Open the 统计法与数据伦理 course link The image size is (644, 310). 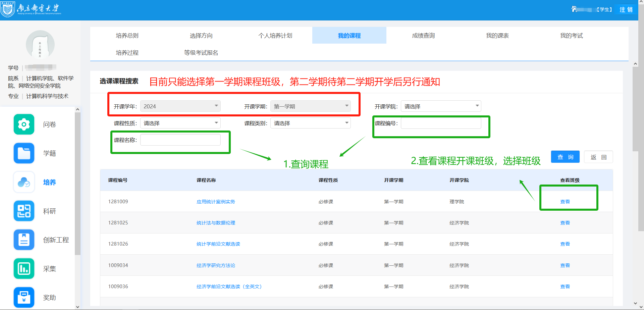pyautogui.click(x=216, y=223)
